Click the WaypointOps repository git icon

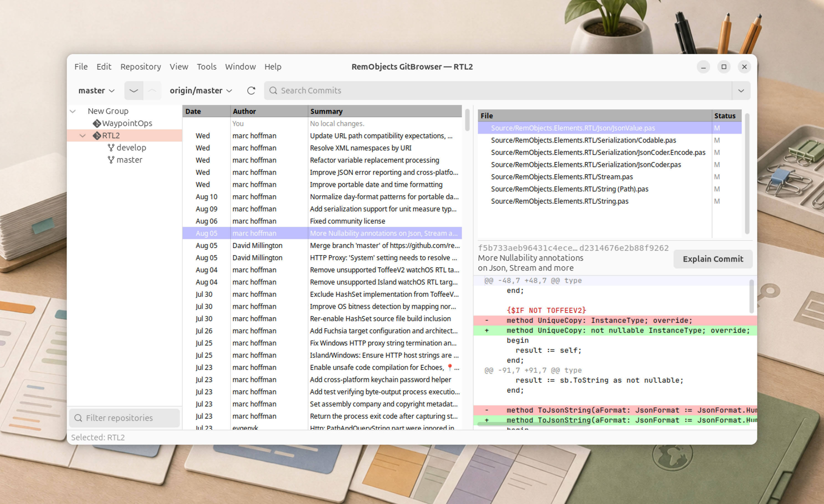97,123
